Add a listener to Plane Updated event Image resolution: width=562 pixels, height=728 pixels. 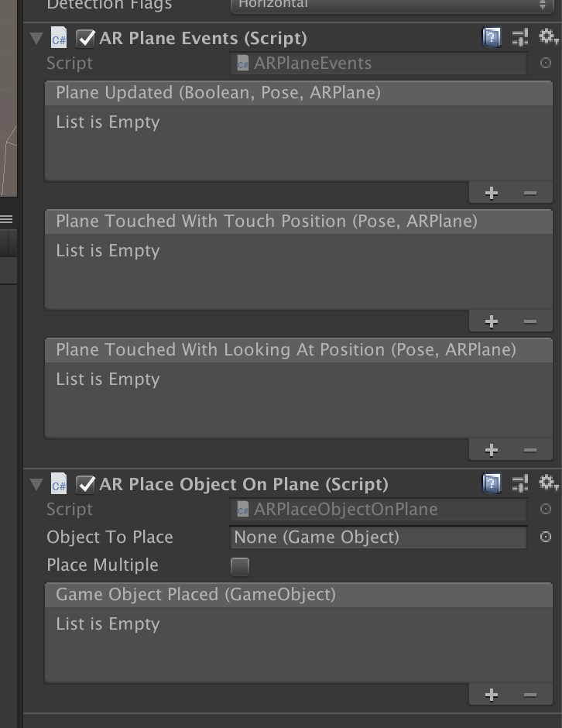click(x=491, y=193)
